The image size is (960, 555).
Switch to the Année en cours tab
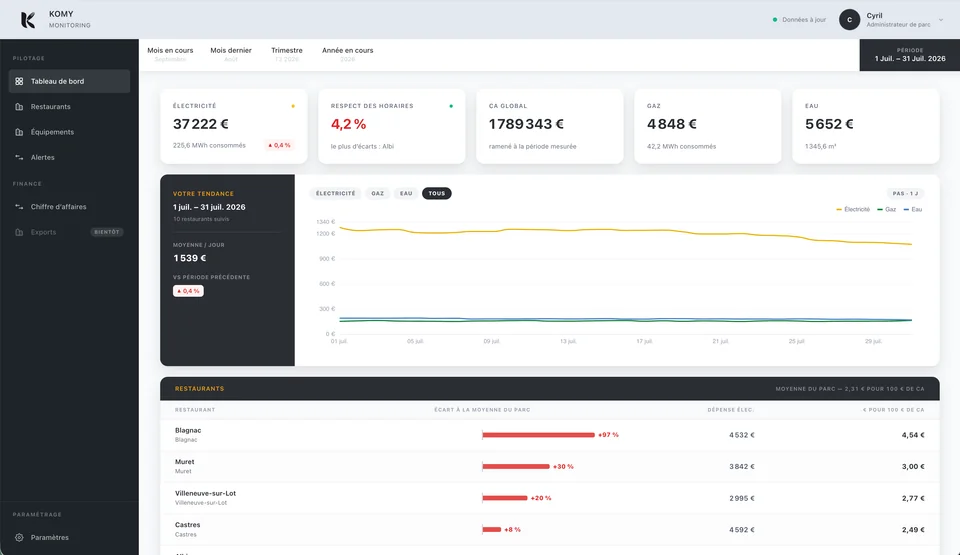[347, 54]
